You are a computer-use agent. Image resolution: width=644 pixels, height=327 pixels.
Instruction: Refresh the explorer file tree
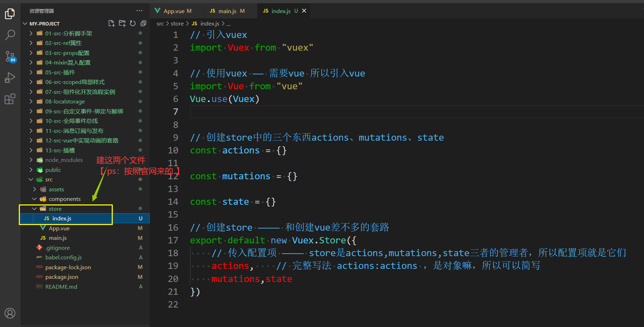[x=133, y=23]
